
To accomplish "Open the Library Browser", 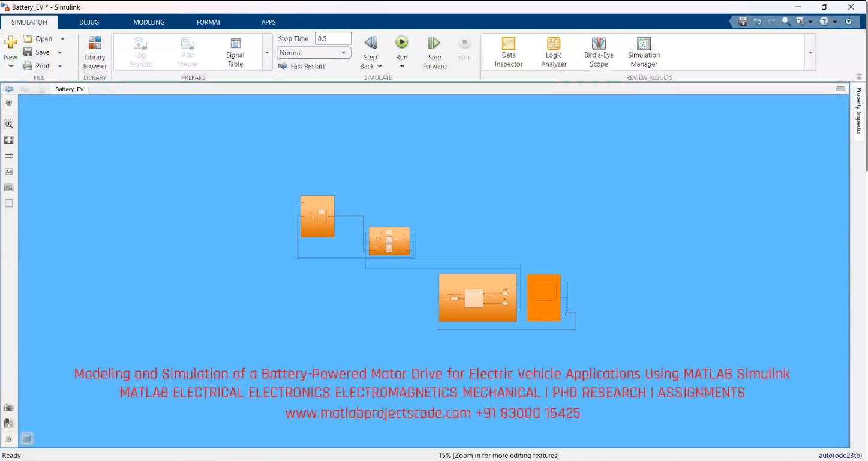I will point(94,52).
